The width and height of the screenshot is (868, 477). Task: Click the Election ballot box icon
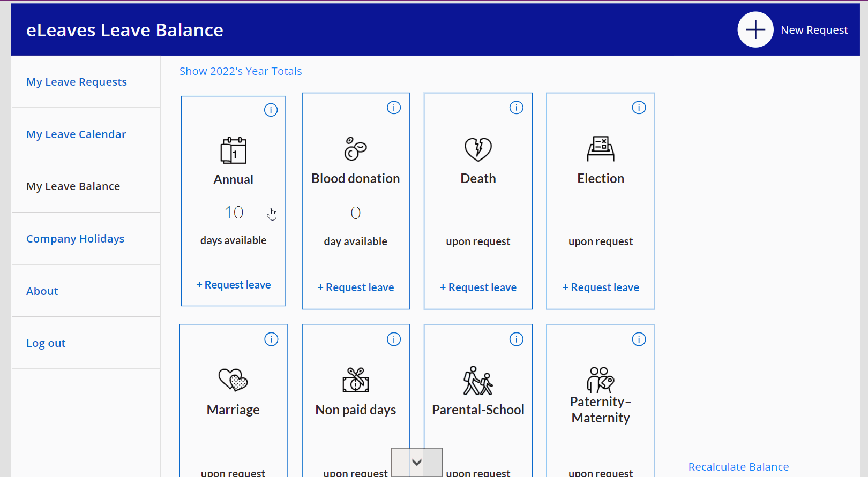601,149
